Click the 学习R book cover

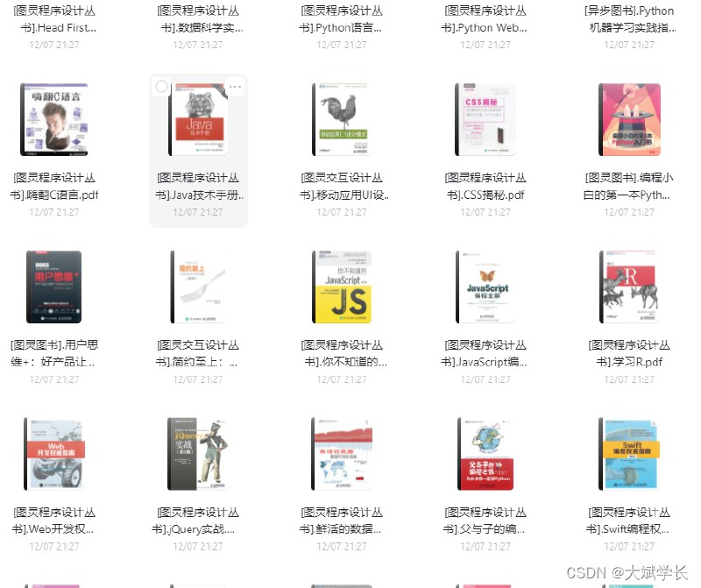[629, 287]
